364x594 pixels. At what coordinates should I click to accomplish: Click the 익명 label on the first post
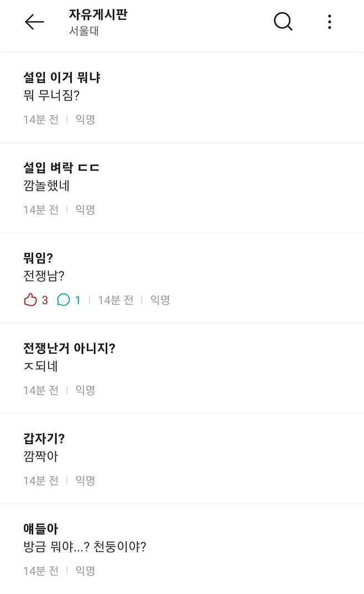(x=84, y=119)
